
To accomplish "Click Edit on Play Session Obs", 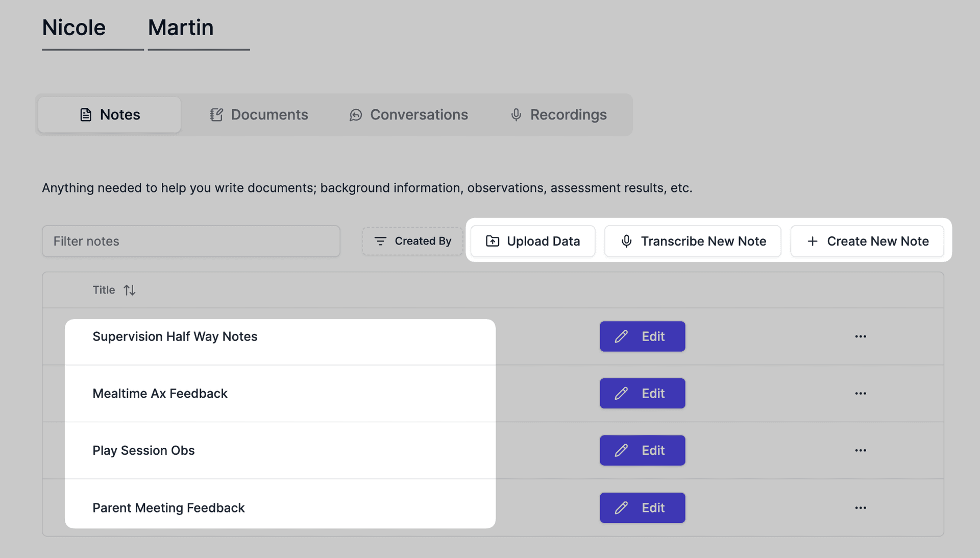I will click(x=642, y=450).
